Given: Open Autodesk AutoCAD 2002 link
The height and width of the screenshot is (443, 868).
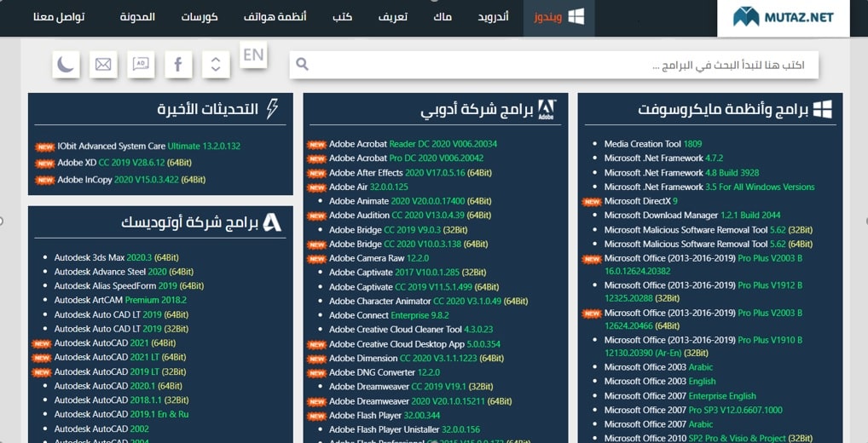Looking at the screenshot, I should [101, 429].
